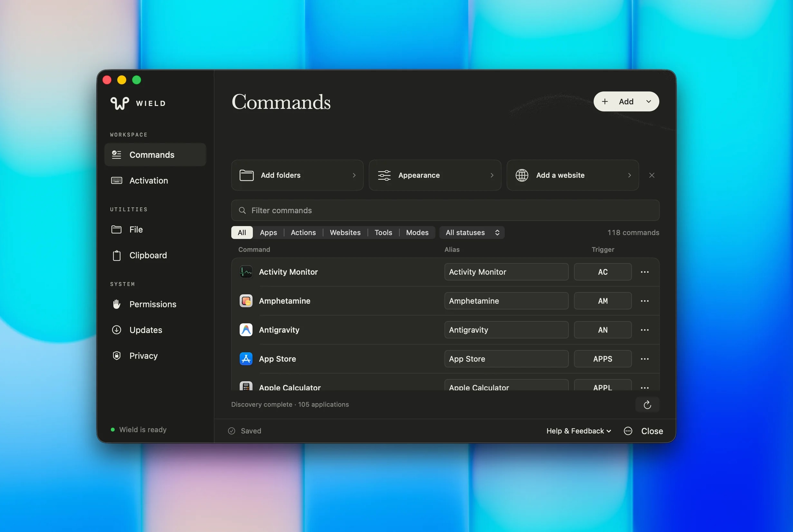Click the Antigravity app icon

point(246,330)
